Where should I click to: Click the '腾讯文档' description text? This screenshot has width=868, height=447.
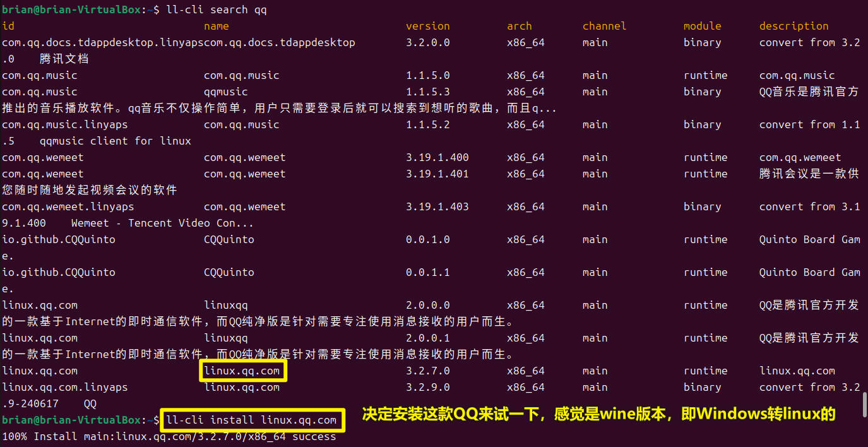point(64,59)
